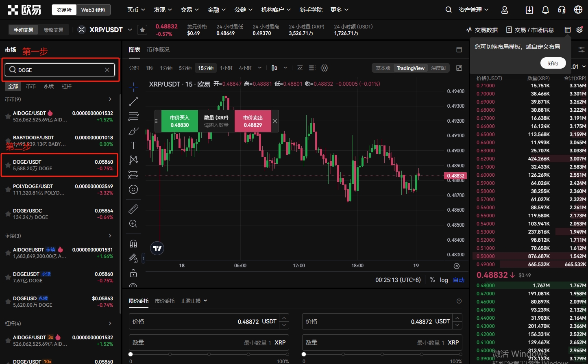This screenshot has width=588, height=364.
Task: Open the emoji sticker tool
Action: coord(133,189)
